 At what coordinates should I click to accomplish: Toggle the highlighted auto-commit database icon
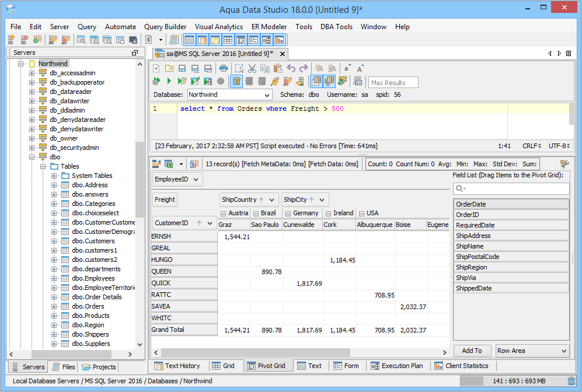click(236, 82)
